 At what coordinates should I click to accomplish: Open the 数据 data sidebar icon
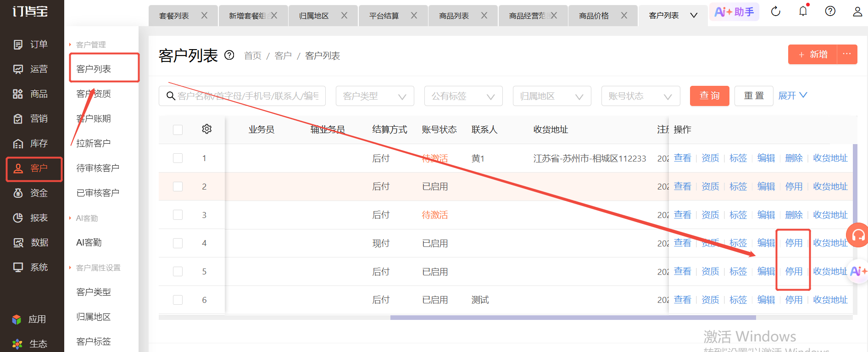(18, 243)
